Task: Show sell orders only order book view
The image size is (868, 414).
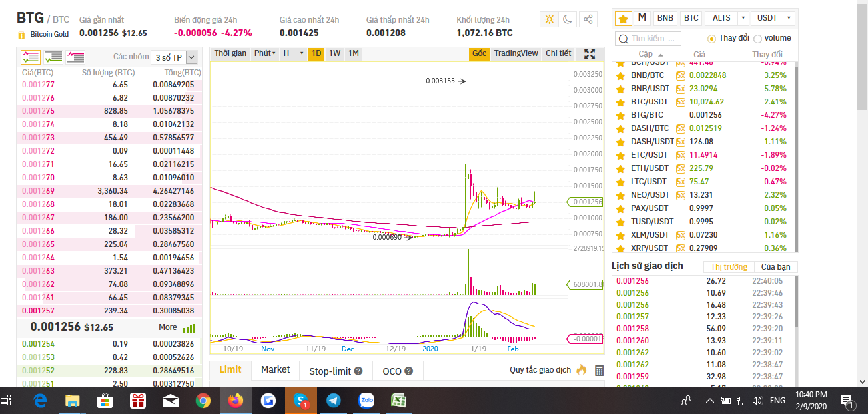Action: [x=75, y=57]
